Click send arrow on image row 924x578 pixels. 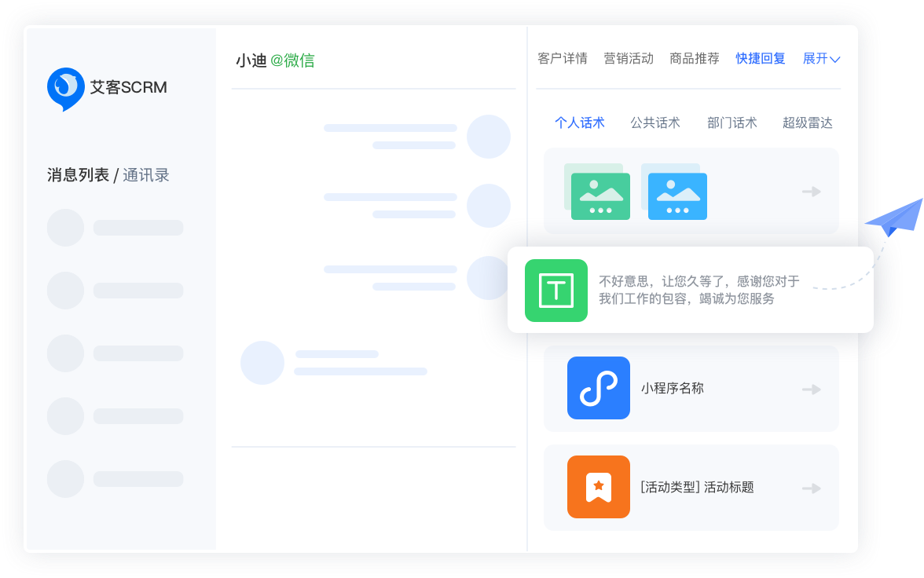coord(812,192)
